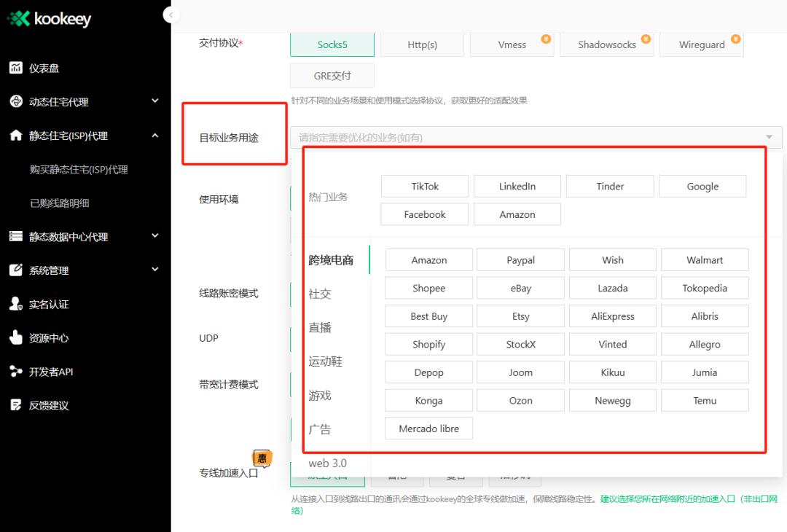This screenshot has width=787, height=532.
Task: Expand the 动态住宅代理 menu chevron
Action: click(x=155, y=101)
